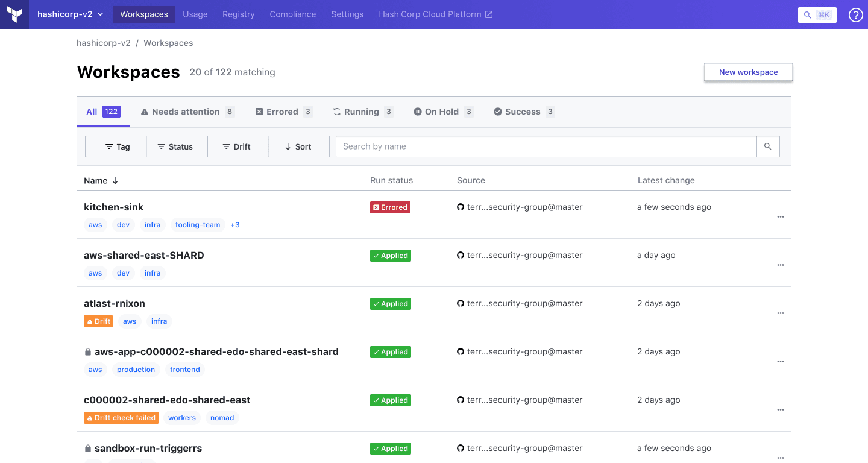Open the three-dot menu for atlast-rnixon
868x463 pixels.
click(x=781, y=313)
